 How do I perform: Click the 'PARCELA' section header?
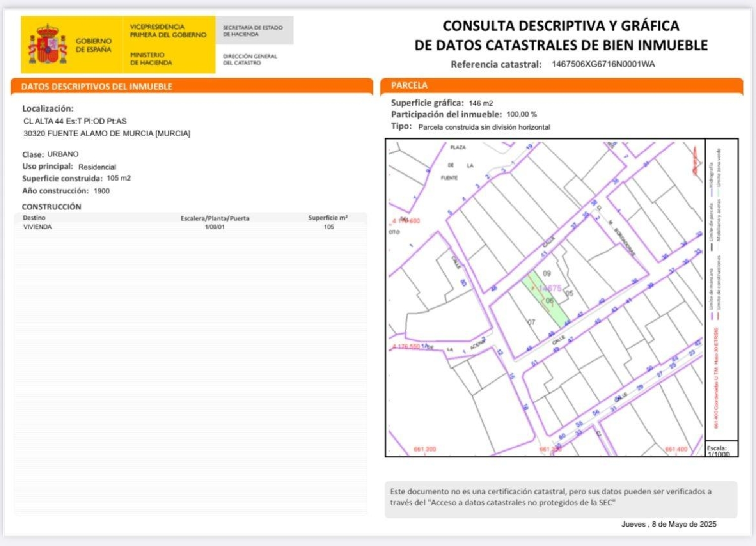[x=409, y=86]
